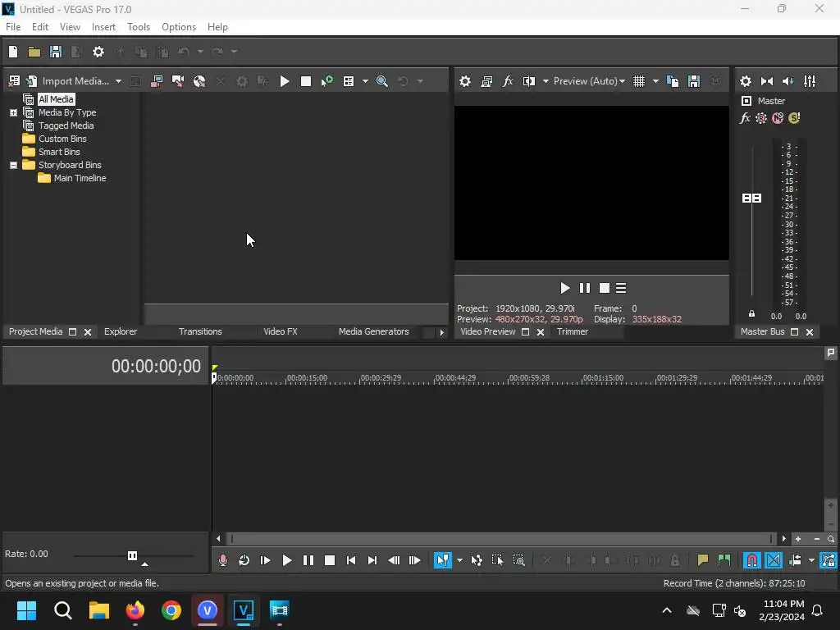Copy the snapshot to clipboard icon
Viewport: 840px width, 630px height.
click(673, 81)
